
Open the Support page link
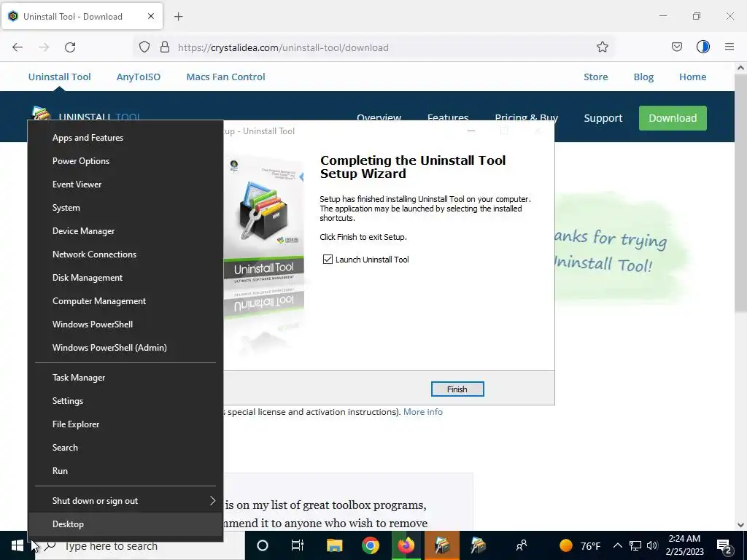[603, 118]
